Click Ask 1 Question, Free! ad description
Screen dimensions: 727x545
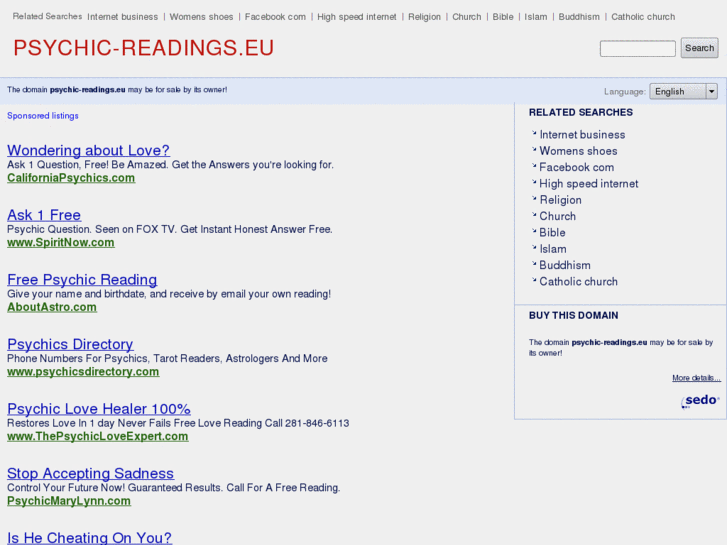coord(170,165)
